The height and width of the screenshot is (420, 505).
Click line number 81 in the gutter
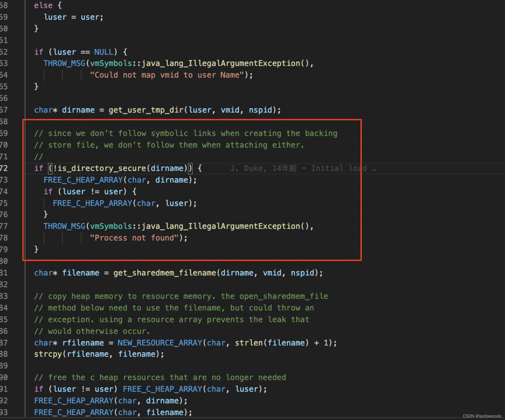[4, 273]
